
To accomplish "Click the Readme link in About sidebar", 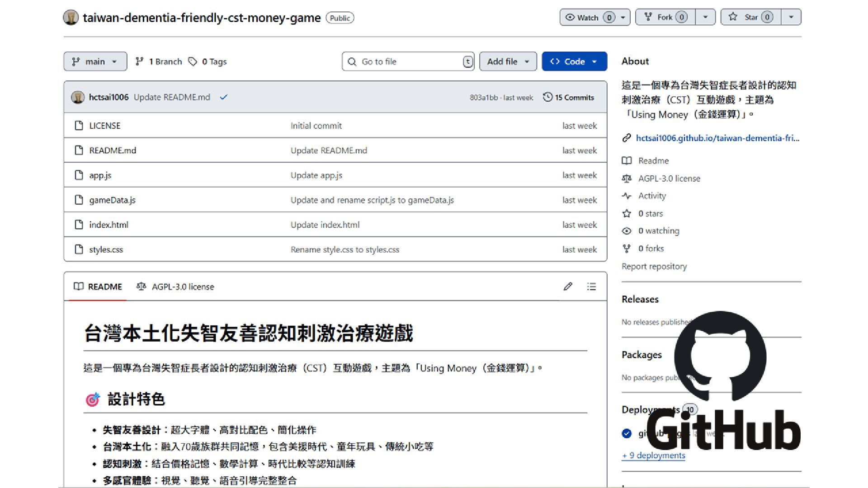I will (653, 161).
